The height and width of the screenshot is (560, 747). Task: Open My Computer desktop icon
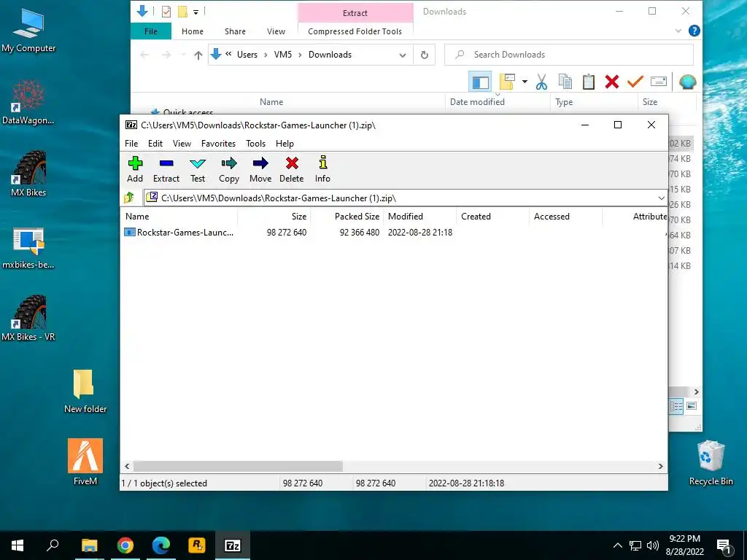[x=28, y=31]
